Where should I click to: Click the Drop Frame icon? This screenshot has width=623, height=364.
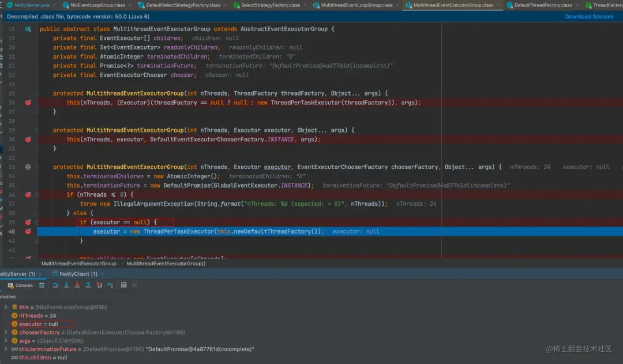[x=99, y=285]
